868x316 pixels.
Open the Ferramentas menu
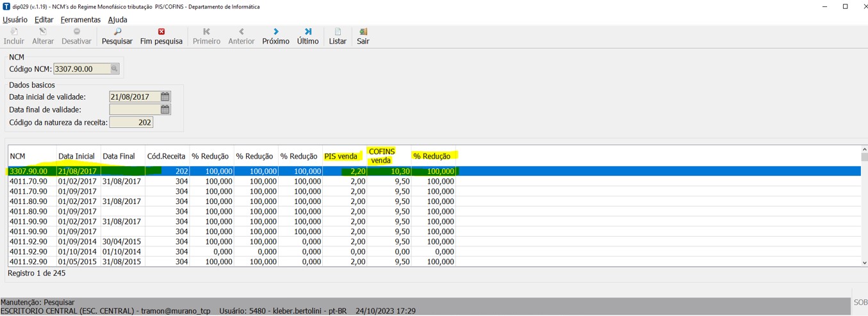pos(81,20)
